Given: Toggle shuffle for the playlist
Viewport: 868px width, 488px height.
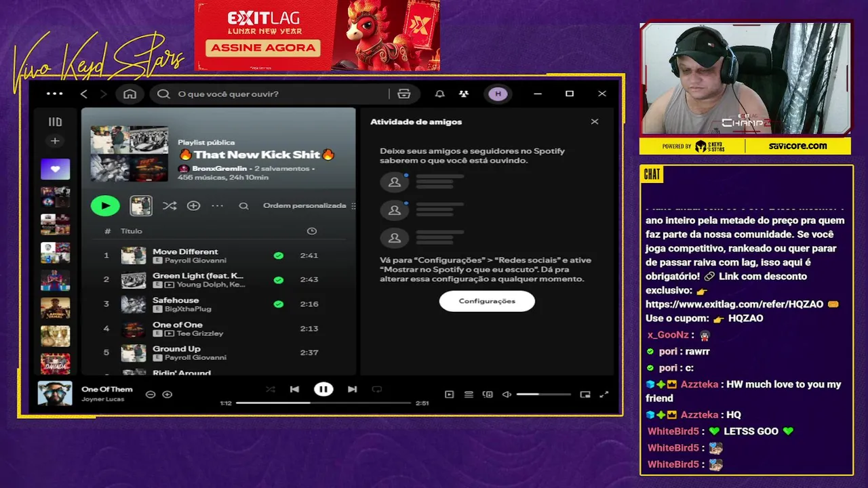Looking at the screenshot, I should 170,205.
